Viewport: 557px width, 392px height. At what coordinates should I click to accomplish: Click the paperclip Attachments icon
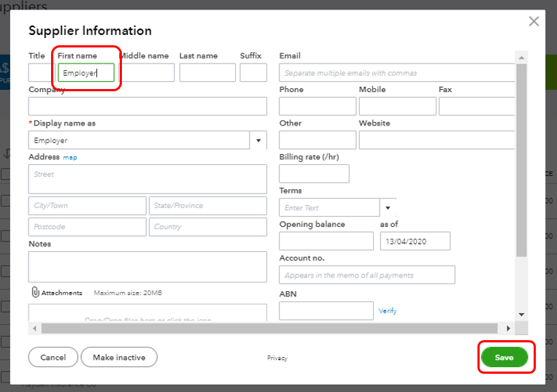tap(34, 292)
